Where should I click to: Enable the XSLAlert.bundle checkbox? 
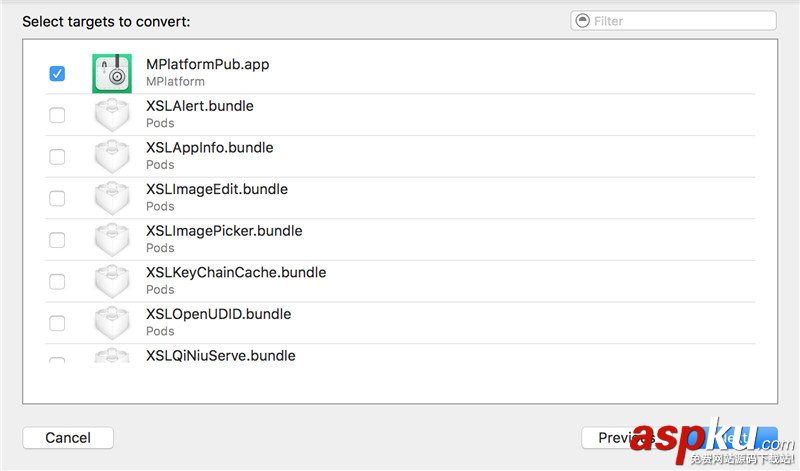point(57,115)
